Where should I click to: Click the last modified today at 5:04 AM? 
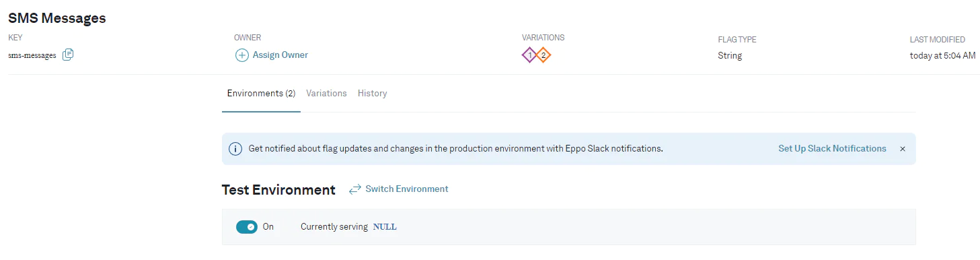pos(942,56)
